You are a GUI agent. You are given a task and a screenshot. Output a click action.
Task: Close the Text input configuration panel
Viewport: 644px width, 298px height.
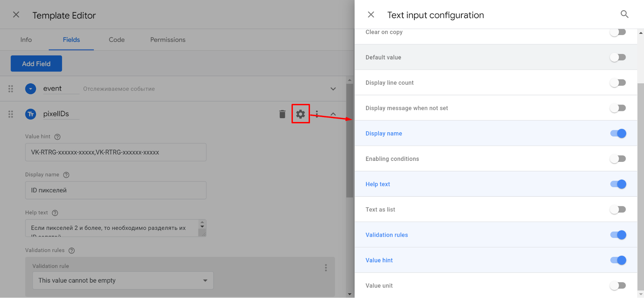pos(371,15)
